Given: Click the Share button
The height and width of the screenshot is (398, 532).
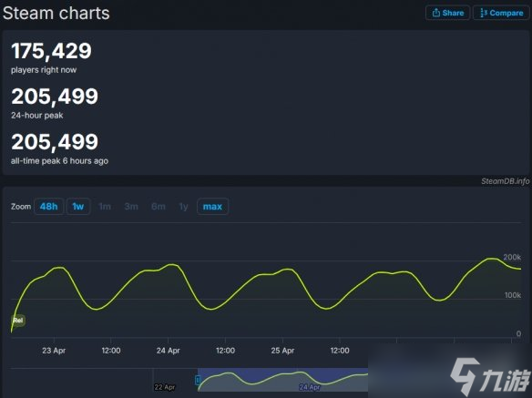Looking at the screenshot, I should [447, 13].
